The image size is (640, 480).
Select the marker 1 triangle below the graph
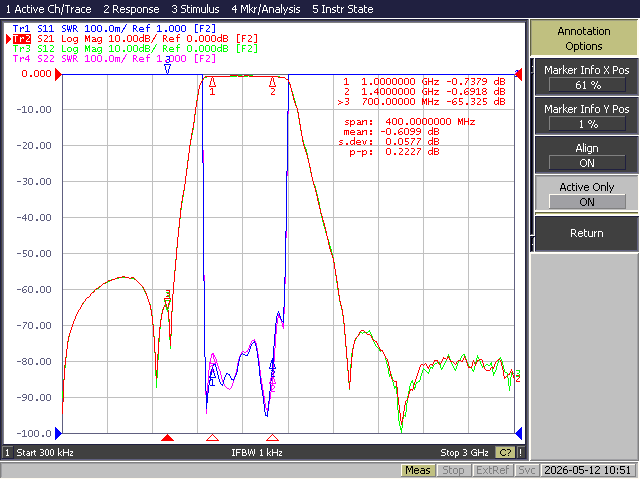click(212, 438)
